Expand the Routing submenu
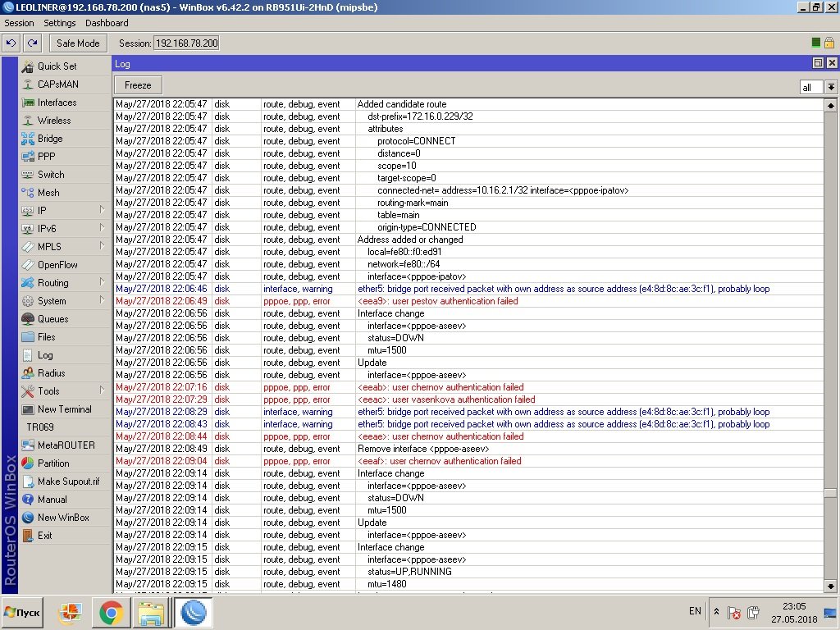This screenshot has width=840, height=630. click(x=102, y=283)
